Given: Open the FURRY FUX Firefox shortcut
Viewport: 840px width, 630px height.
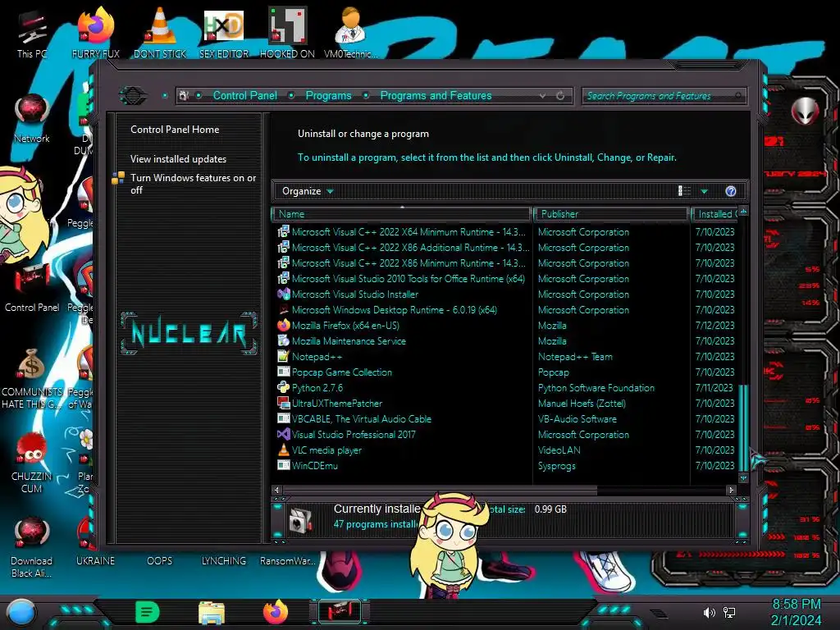Looking at the screenshot, I should (96, 33).
